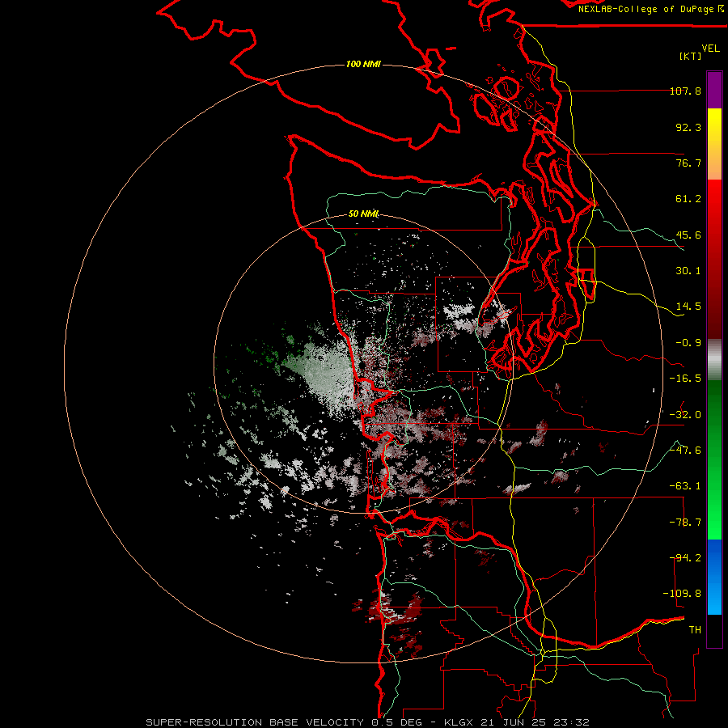Select the 76.7 velocity scale value

688,163
